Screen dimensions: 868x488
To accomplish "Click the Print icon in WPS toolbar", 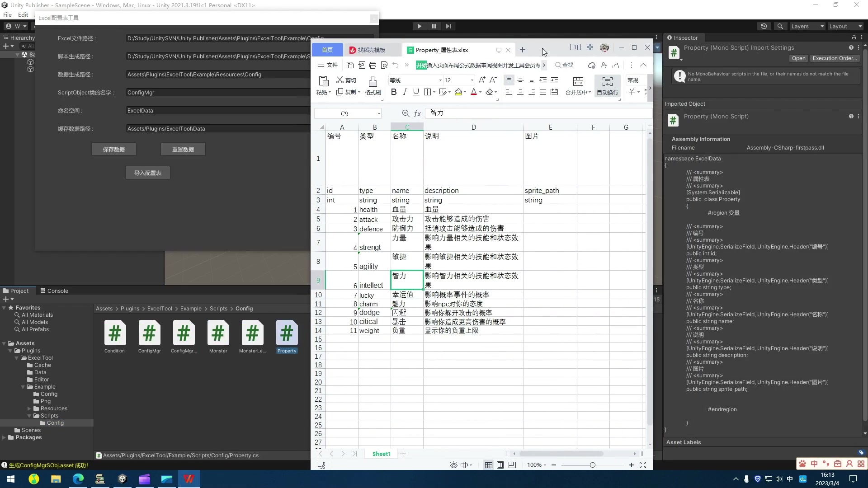I will click(x=373, y=65).
